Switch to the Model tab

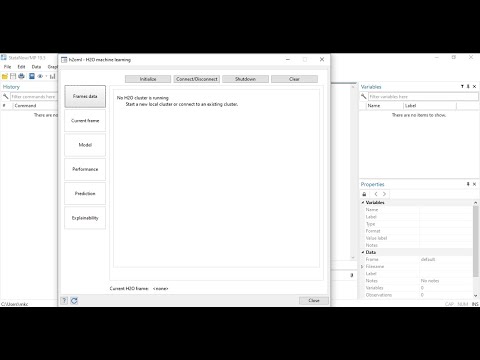point(85,145)
